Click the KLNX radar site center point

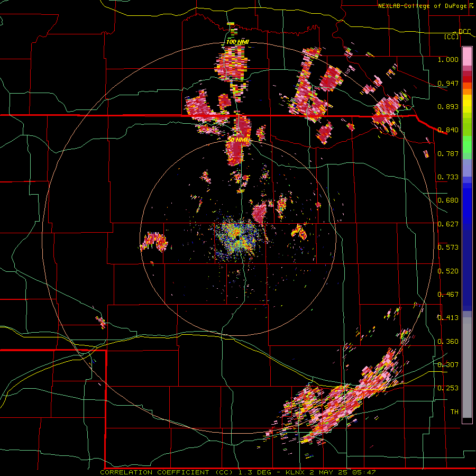(x=237, y=239)
